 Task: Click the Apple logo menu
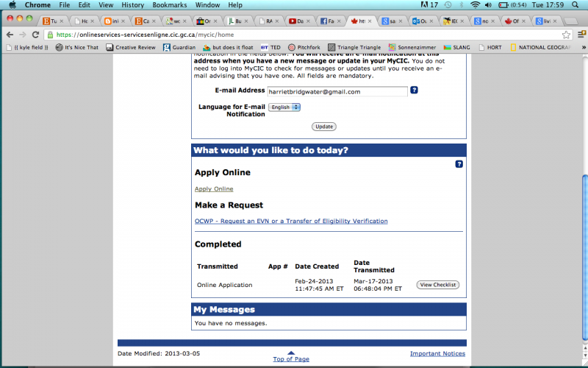coord(12,5)
